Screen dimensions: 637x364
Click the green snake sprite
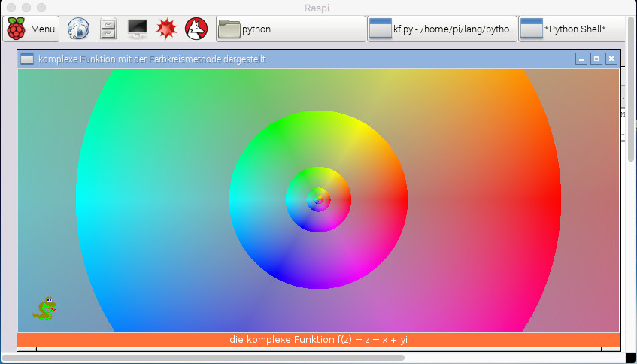(x=46, y=308)
